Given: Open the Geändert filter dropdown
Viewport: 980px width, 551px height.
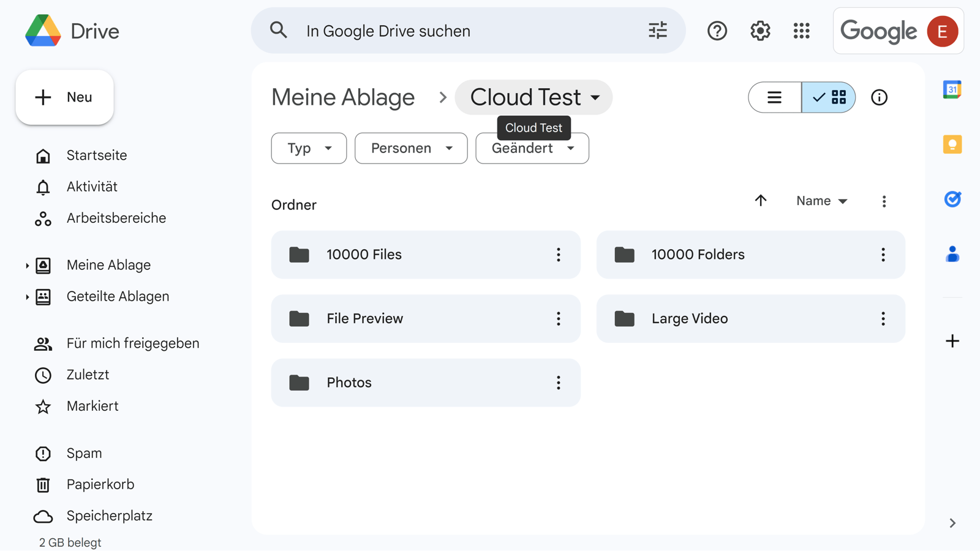Looking at the screenshot, I should coord(532,148).
